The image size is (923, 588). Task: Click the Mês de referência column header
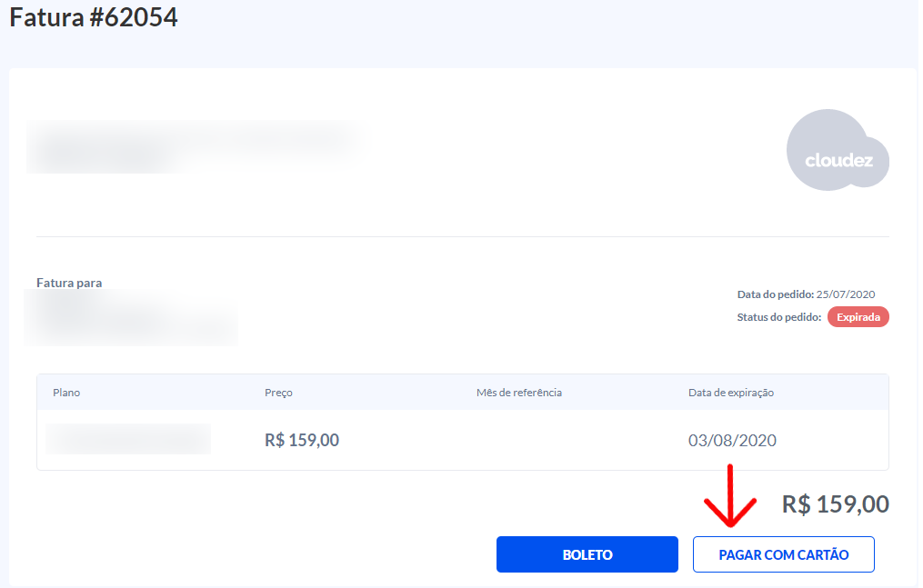point(518,393)
